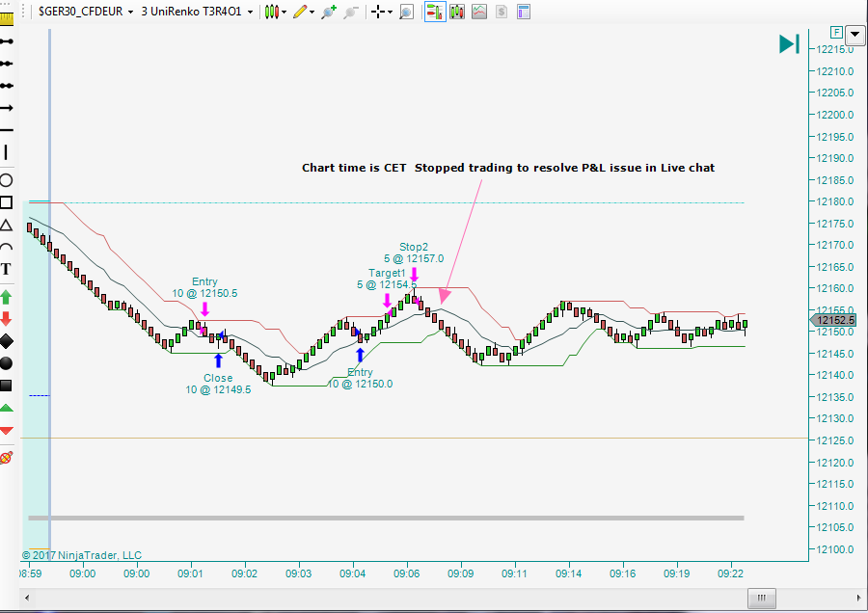
Task: Open the 3 UniRenko T3R4O1 interval selector
Action: pyautogui.click(x=197, y=11)
